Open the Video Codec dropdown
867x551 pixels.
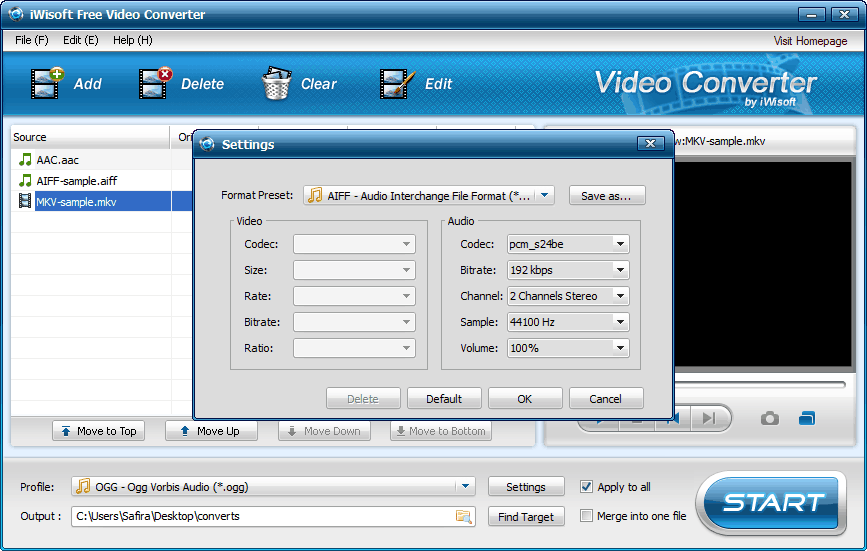354,244
